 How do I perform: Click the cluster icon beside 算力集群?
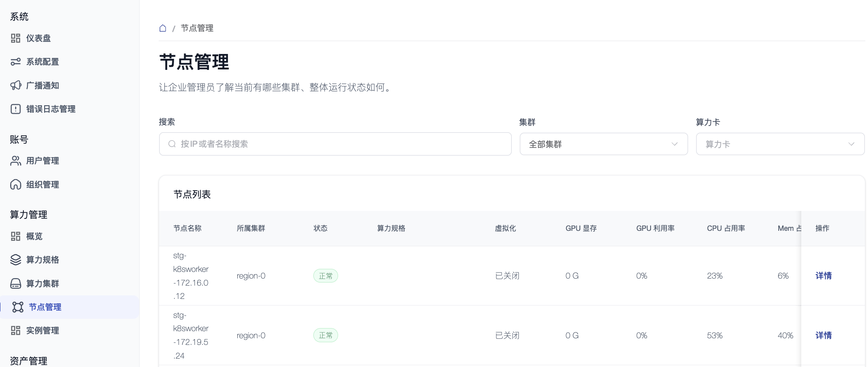(x=15, y=284)
